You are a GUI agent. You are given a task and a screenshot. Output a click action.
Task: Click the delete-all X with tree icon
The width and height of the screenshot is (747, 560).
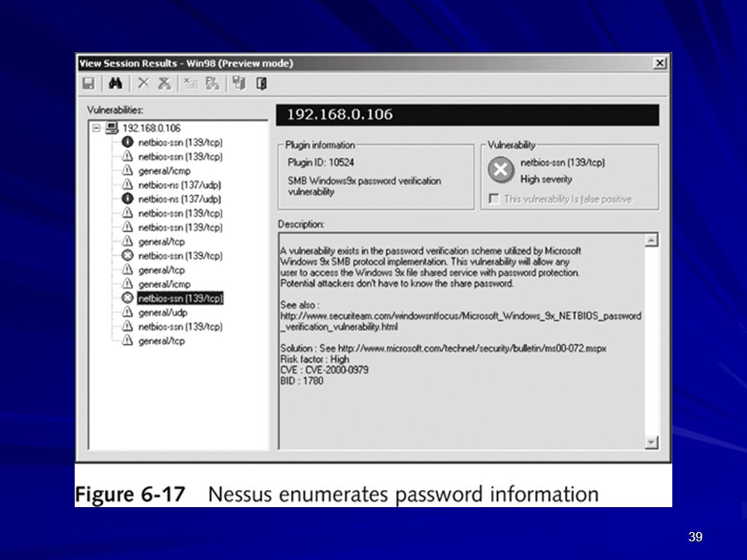(164, 84)
